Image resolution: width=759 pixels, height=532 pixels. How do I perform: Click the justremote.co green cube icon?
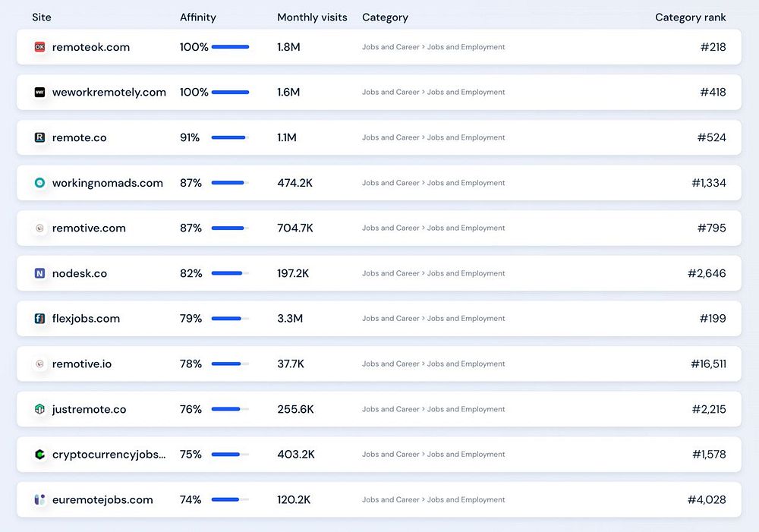coord(39,409)
